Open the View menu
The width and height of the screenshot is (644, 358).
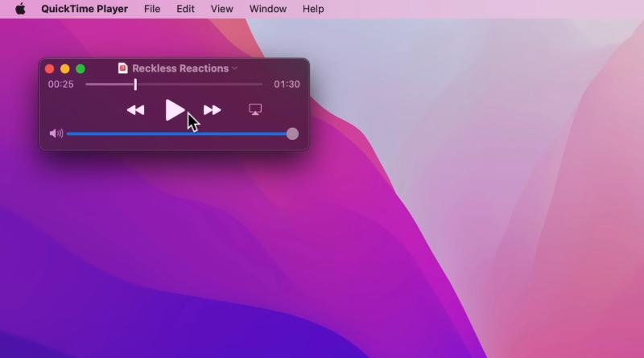pyautogui.click(x=222, y=9)
